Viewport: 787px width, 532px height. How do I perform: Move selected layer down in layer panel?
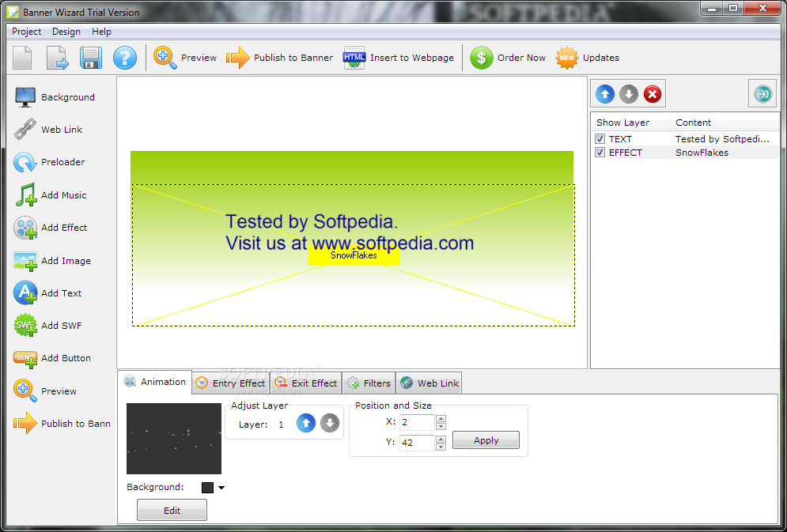[628, 94]
